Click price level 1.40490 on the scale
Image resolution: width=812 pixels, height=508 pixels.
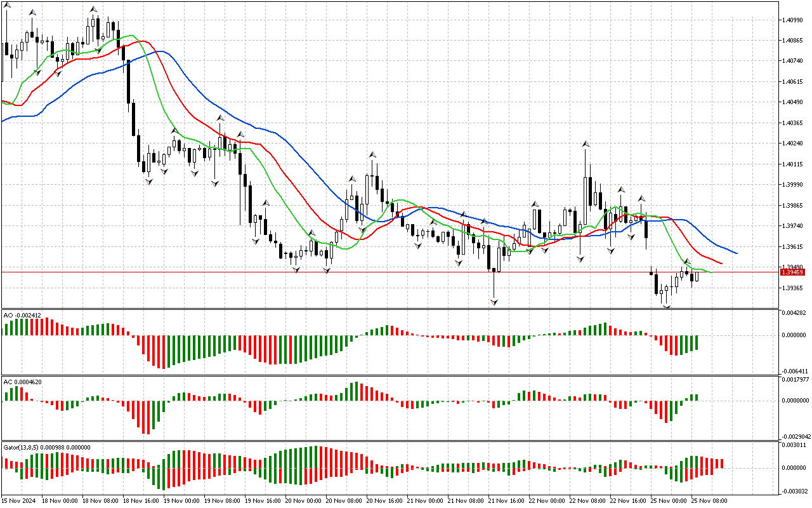794,102
